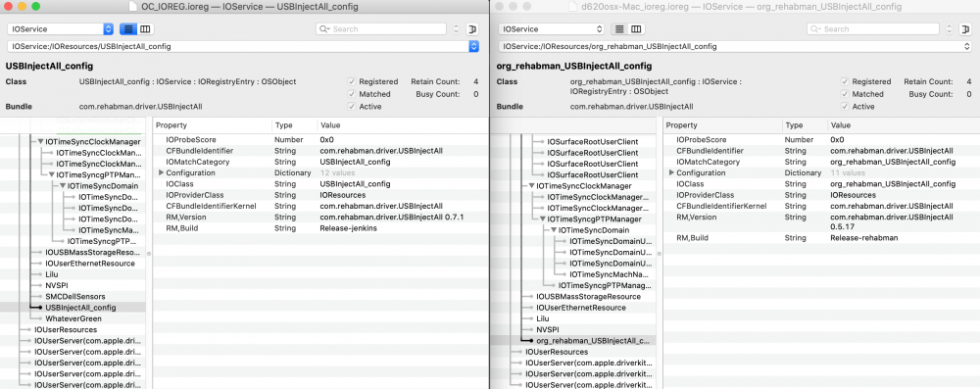The width and height of the screenshot is (980, 389).
Task: Collapse IOTimeSyncDomain node in OC_IOREG window
Action: pyautogui.click(x=63, y=186)
